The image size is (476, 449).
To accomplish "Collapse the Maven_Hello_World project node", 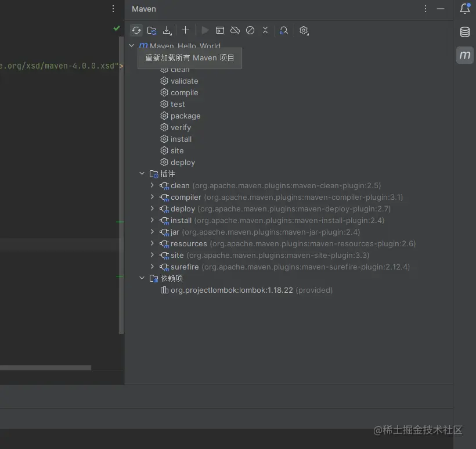I will coord(131,45).
